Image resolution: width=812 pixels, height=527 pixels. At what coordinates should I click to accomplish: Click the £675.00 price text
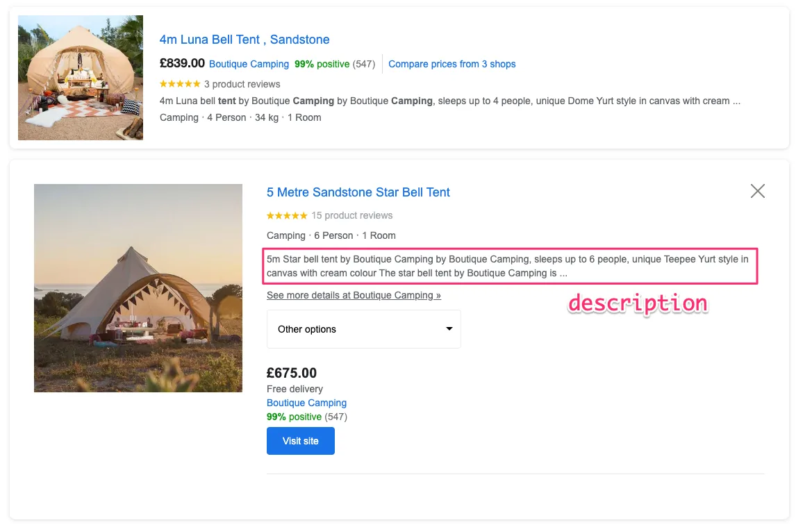pos(291,373)
